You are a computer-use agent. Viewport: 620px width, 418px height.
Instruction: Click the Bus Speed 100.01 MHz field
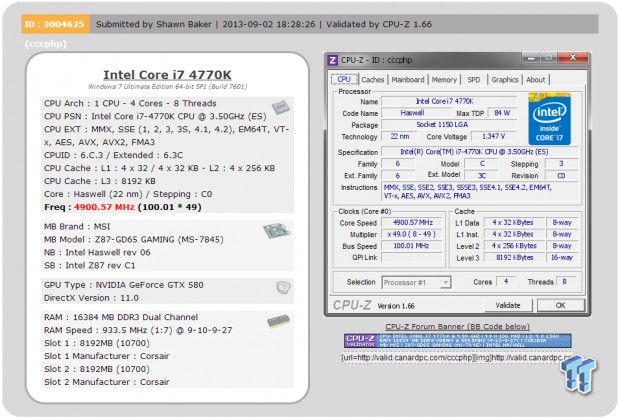pyautogui.click(x=412, y=246)
